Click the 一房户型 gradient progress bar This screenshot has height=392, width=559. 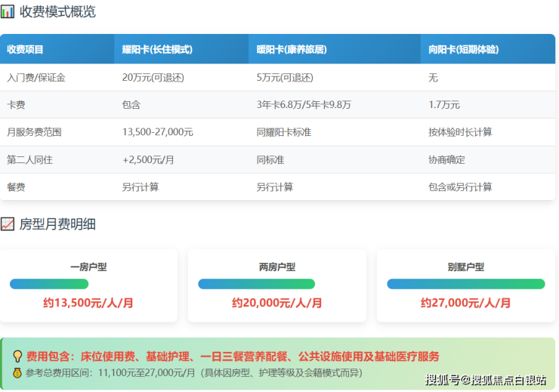point(49,284)
